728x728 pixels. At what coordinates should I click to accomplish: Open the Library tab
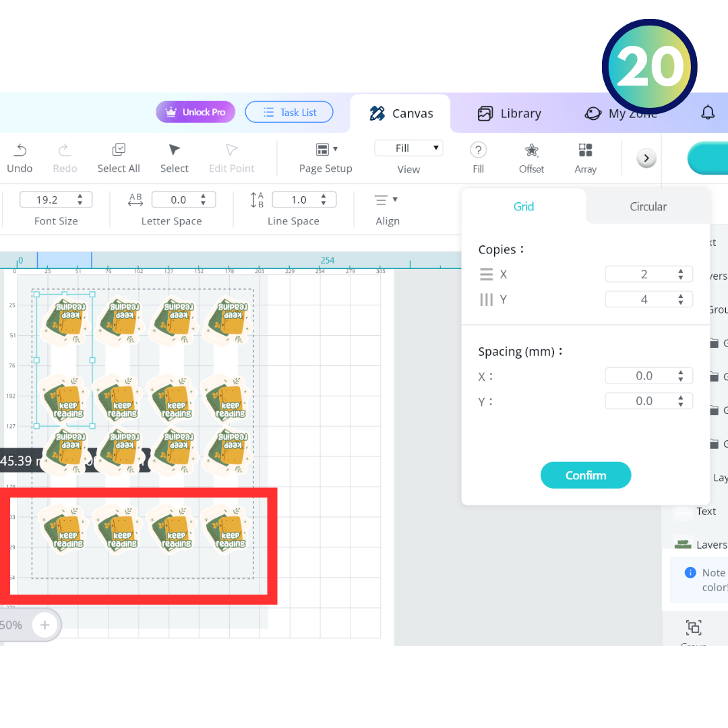510,113
